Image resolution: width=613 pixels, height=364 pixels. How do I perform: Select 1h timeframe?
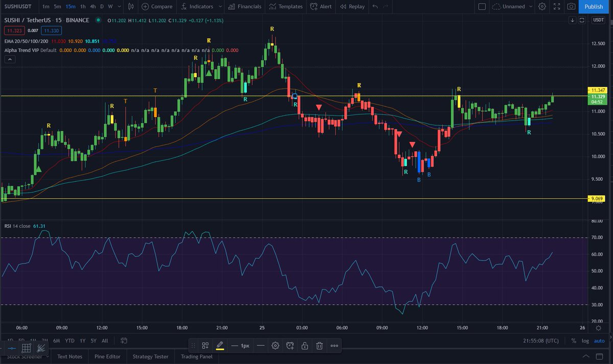click(x=83, y=7)
